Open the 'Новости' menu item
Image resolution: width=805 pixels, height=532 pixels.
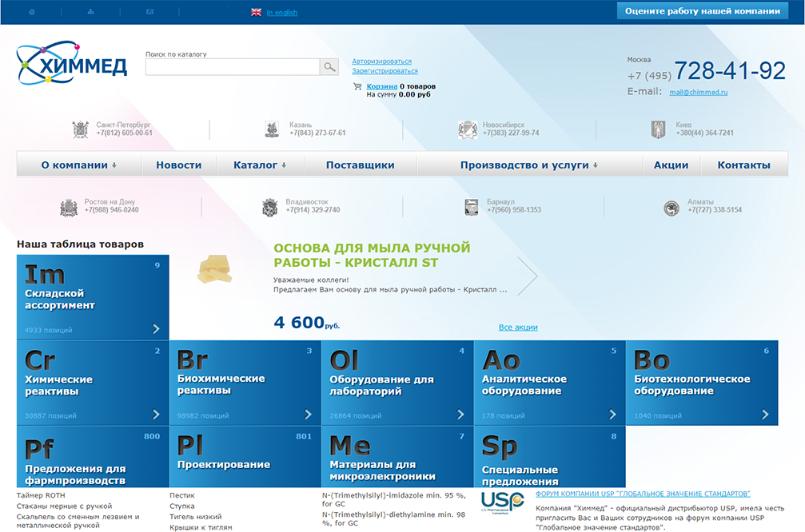(x=178, y=165)
